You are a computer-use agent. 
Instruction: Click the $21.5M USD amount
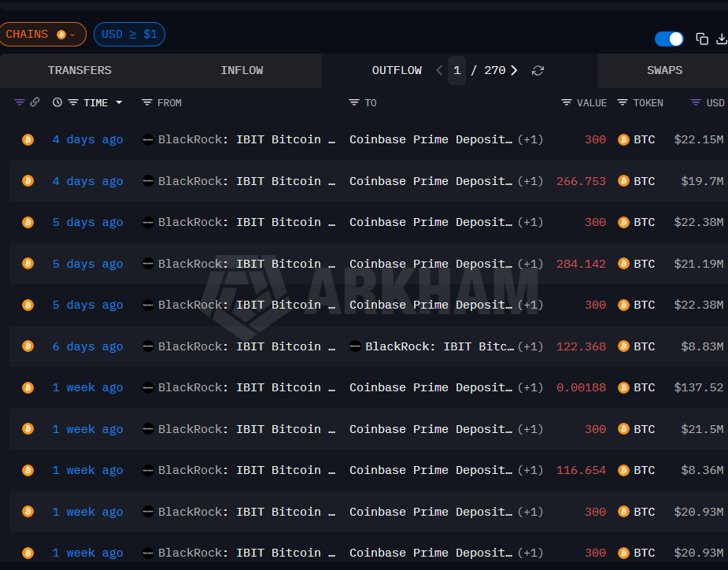pyautogui.click(x=702, y=429)
